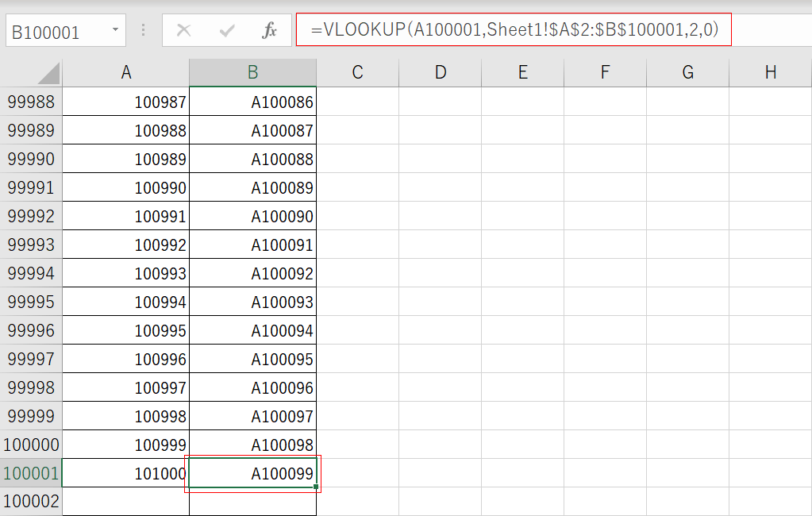Viewport: 812px width, 516px height.
Task: Click cell containing 100998
Action: (x=126, y=415)
